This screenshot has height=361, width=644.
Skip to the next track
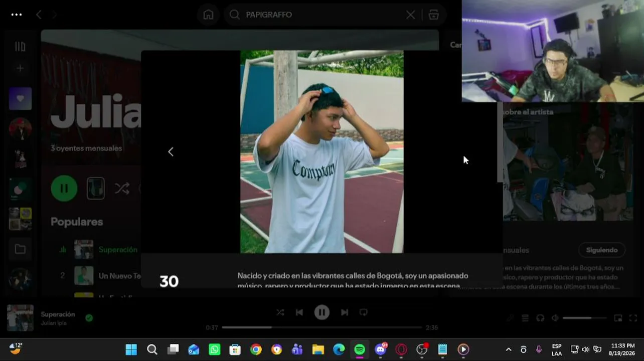(x=345, y=312)
